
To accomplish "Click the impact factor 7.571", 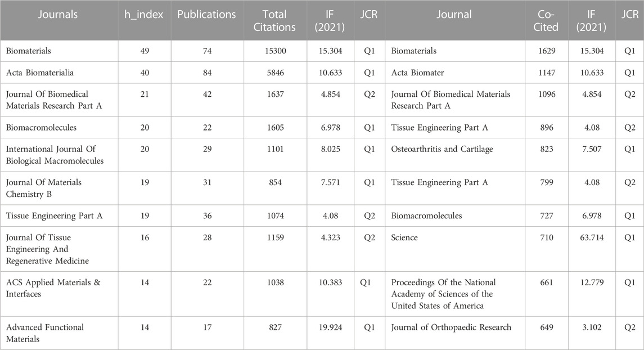I will pyautogui.click(x=331, y=182).
